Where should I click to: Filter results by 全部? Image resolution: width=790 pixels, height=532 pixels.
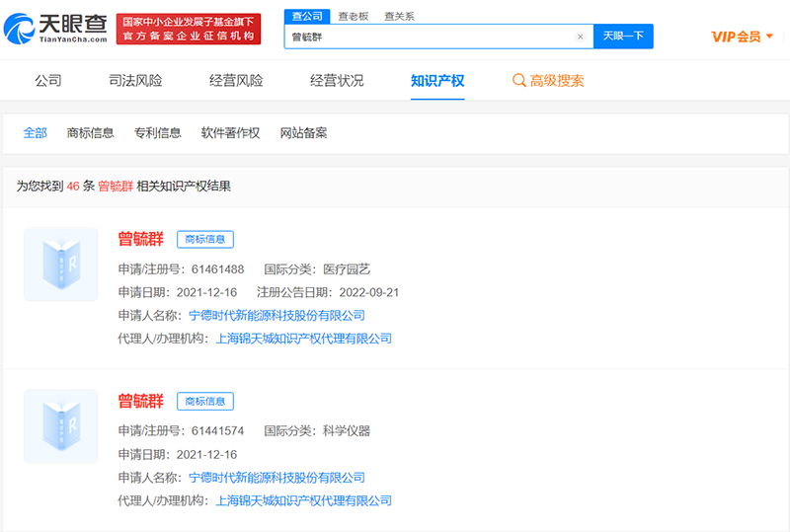pyautogui.click(x=36, y=133)
